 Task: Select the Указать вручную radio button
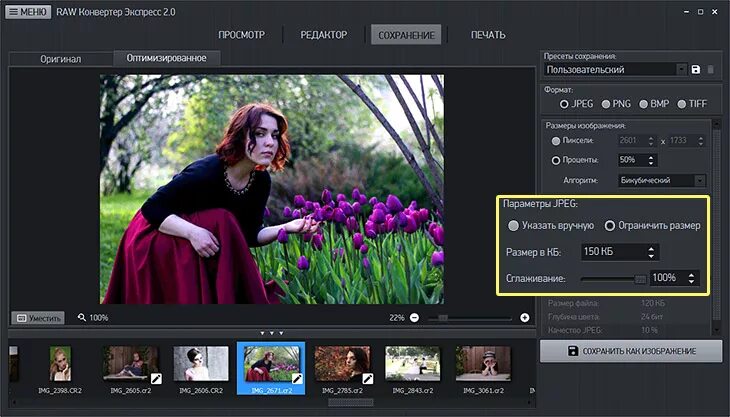pos(551,226)
